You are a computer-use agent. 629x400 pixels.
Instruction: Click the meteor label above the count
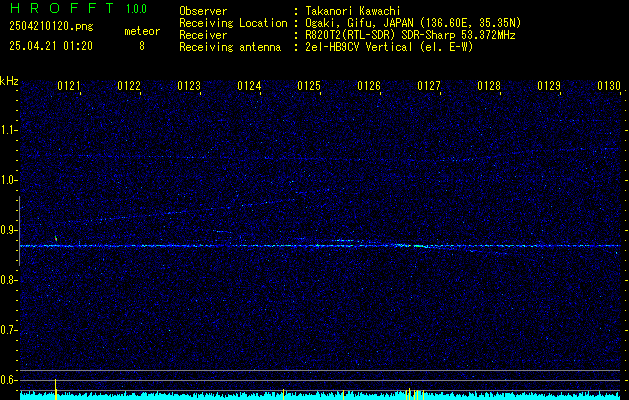coord(142,31)
